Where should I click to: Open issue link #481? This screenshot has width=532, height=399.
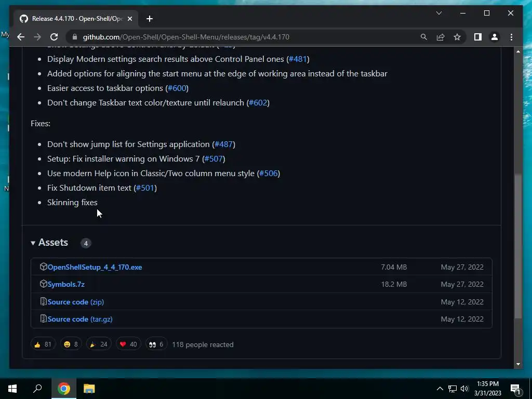click(298, 59)
